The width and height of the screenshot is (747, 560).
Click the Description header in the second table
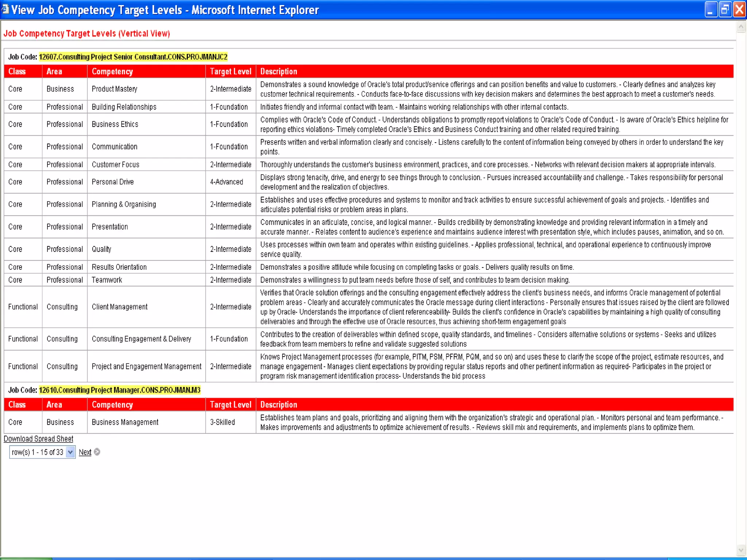[x=279, y=405]
